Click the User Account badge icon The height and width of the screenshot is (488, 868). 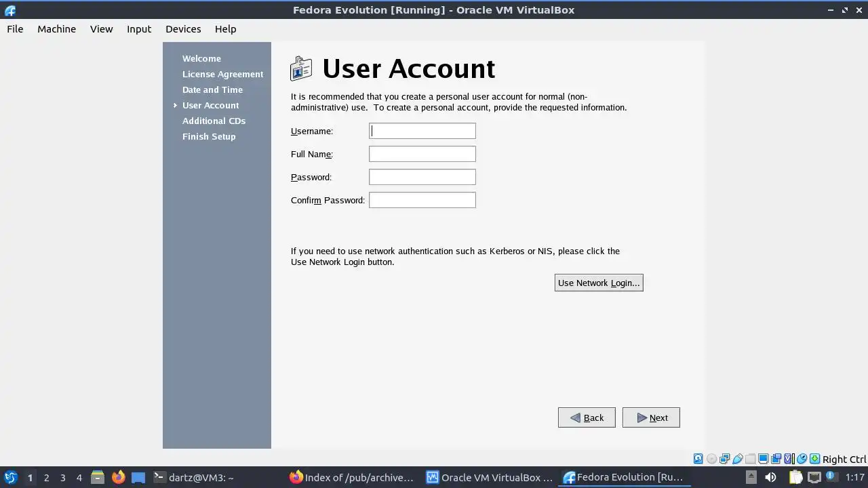(x=301, y=68)
